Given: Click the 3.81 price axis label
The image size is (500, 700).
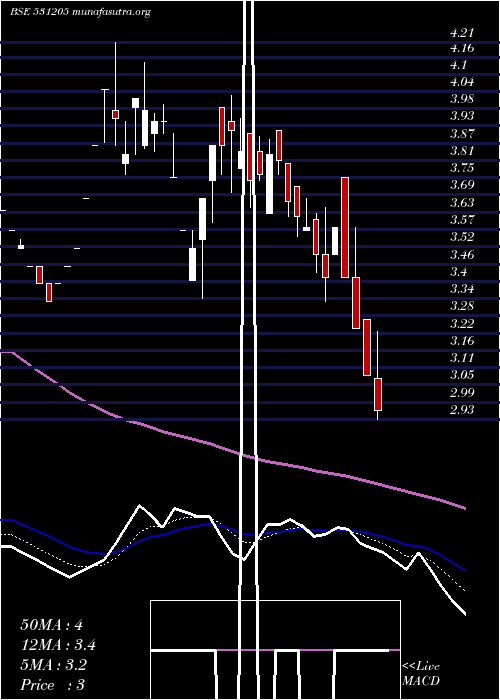Looking at the screenshot, I should click(x=462, y=150).
